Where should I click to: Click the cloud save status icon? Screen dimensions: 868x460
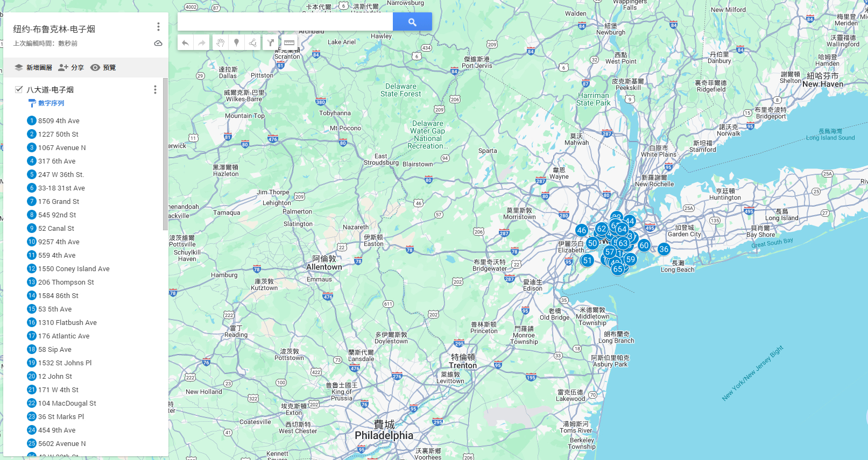158,44
